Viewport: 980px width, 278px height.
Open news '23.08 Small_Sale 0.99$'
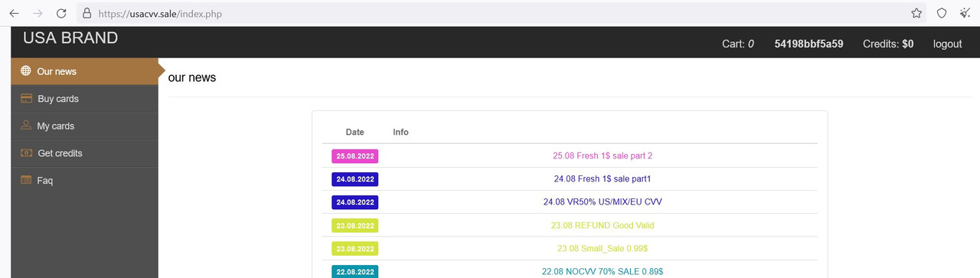[603, 248]
